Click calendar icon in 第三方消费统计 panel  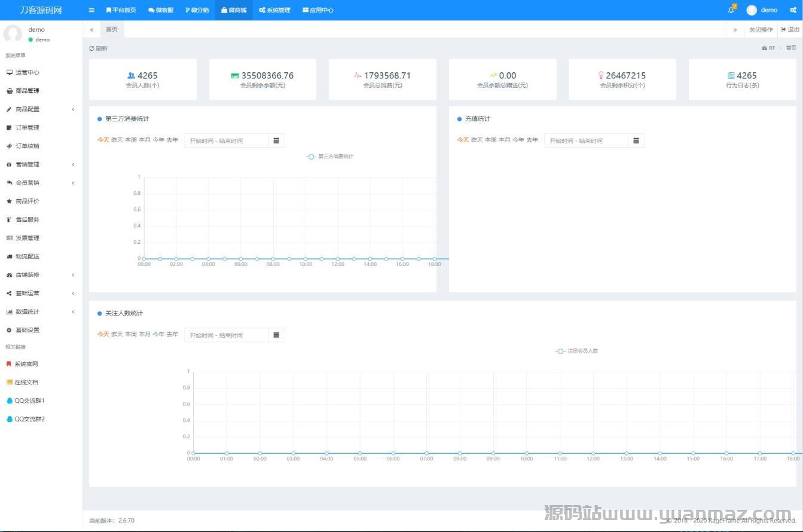(x=276, y=140)
